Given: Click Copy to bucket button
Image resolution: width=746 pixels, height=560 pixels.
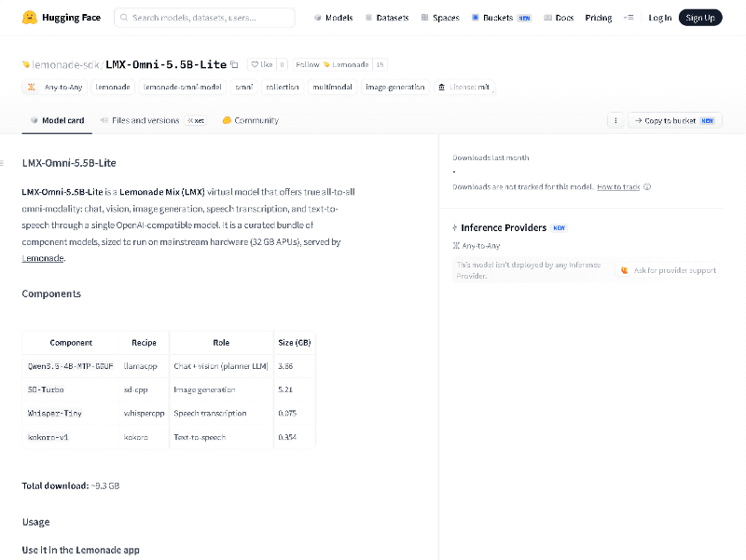Looking at the screenshot, I should [x=674, y=120].
